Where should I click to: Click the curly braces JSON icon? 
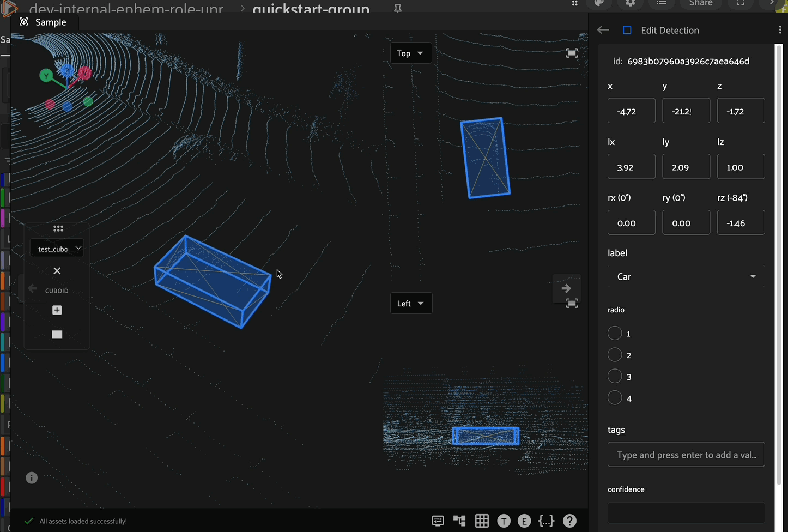coord(546,521)
